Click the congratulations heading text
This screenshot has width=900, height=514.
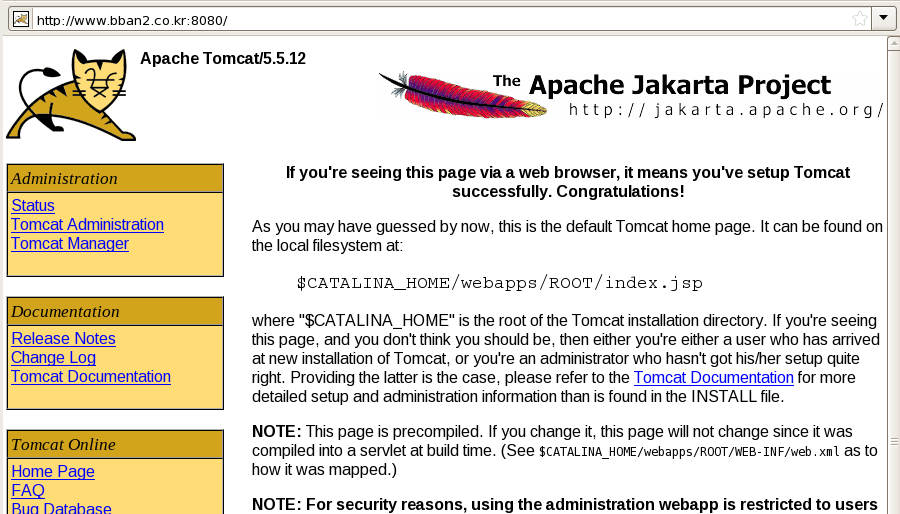click(x=568, y=182)
